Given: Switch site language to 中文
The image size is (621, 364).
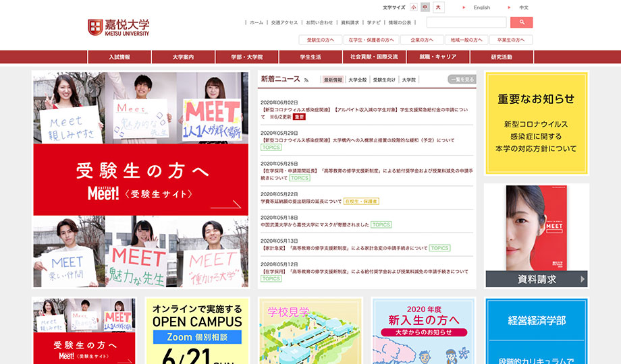Looking at the screenshot, I should point(524,7).
